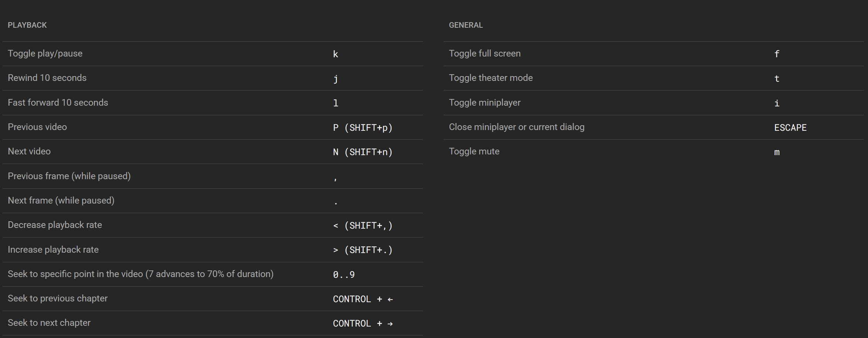
Task: Click the PLAYBACK section heading
Action: [27, 25]
